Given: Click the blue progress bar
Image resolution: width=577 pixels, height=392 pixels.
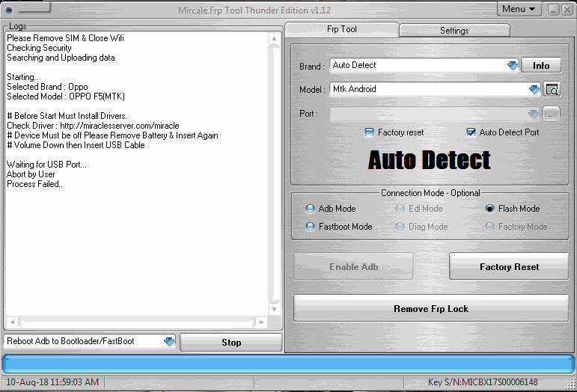Looking at the screenshot, I should (288, 364).
